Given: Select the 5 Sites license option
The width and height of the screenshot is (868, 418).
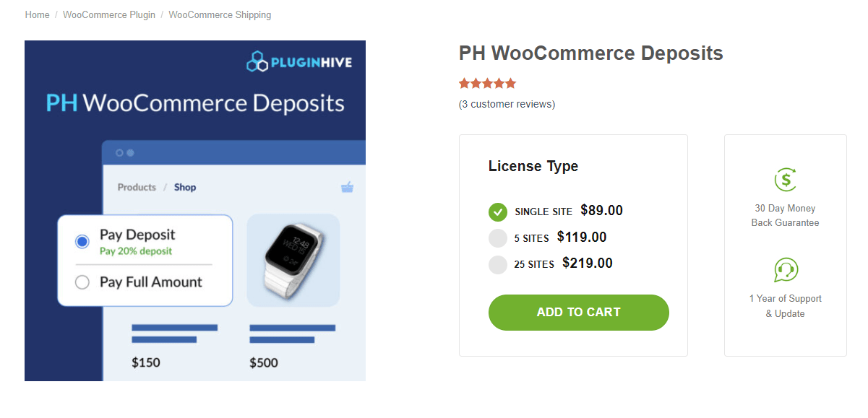Looking at the screenshot, I should [x=497, y=238].
